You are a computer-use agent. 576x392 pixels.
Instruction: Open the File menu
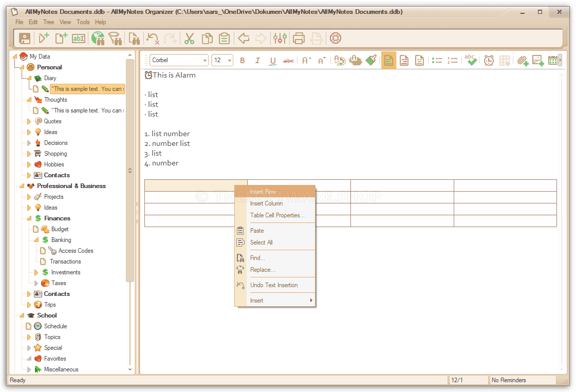tap(20, 22)
